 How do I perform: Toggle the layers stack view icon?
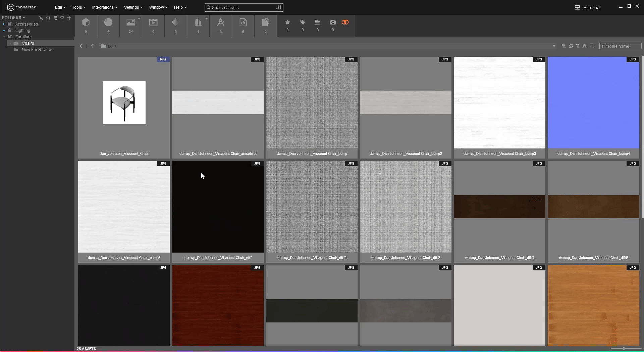pos(584,46)
